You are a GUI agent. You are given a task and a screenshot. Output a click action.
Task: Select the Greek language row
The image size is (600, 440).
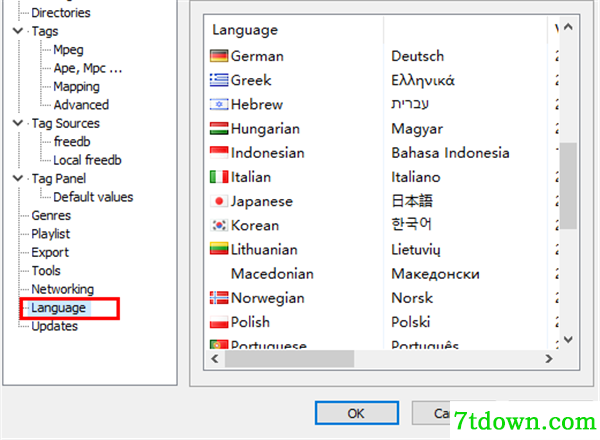click(x=383, y=80)
